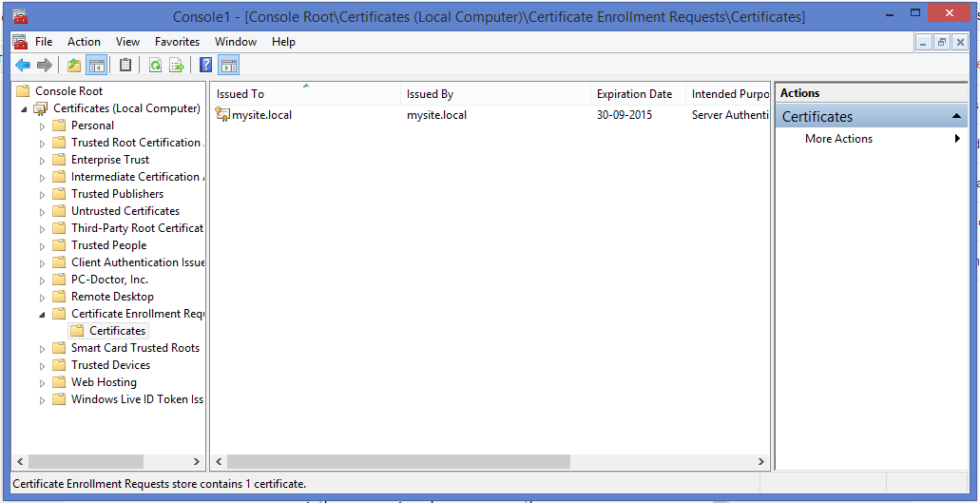Image resolution: width=980 pixels, height=503 pixels.
Task: Click the selected Certificates subfolder icon
Action: point(77,331)
